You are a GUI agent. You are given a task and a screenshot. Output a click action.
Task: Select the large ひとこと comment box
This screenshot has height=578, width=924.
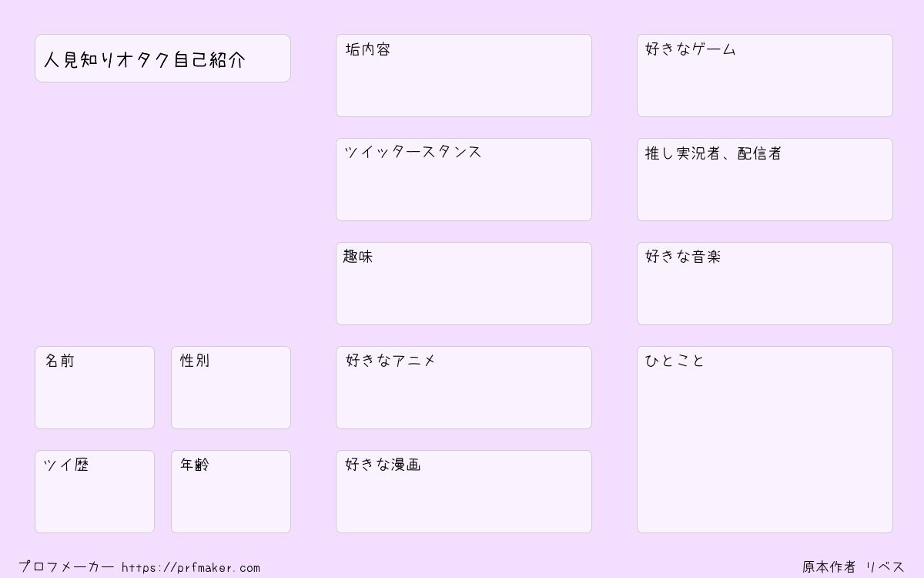[765, 439]
